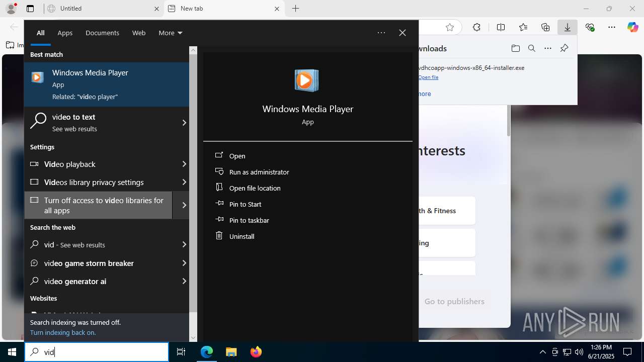This screenshot has height=362, width=644.
Task: Click the Edge Downloads toolbar icon
Action: pos(568,27)
